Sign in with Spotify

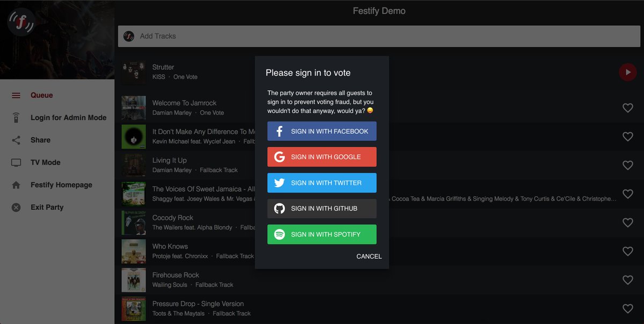[322, 234]
